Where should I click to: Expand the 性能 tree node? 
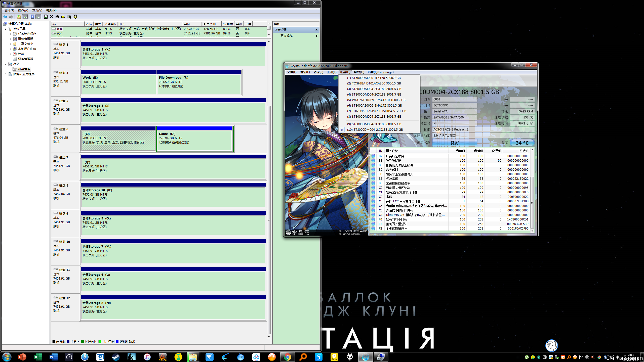coord(10,54)
